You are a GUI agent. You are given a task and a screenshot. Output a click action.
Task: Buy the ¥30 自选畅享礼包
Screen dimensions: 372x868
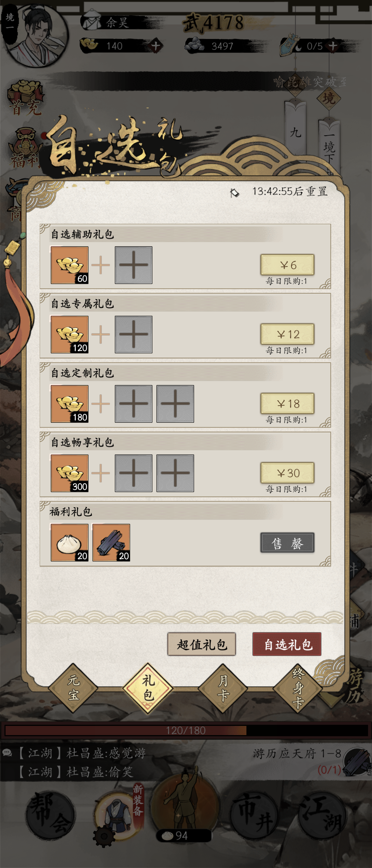tap(287, 473)
